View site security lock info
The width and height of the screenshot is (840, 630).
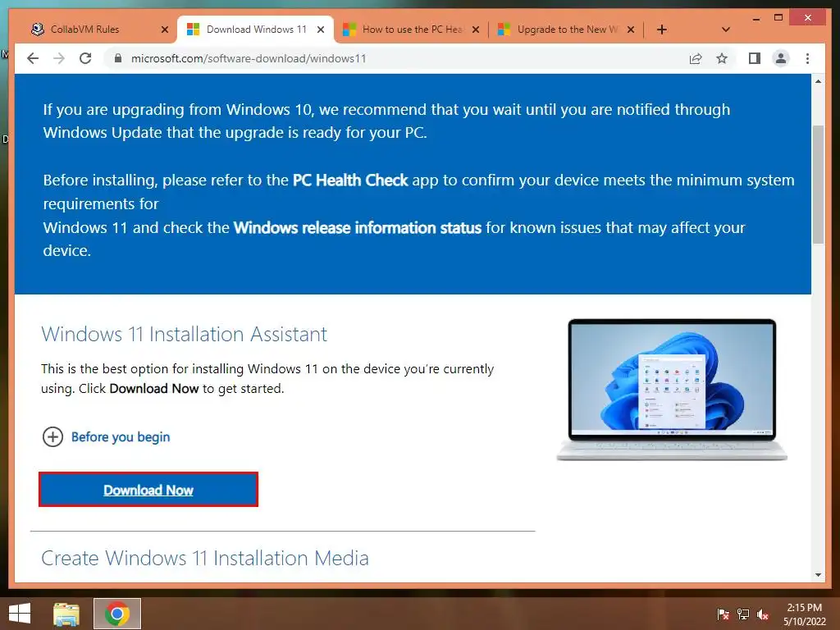pos(118,58)
